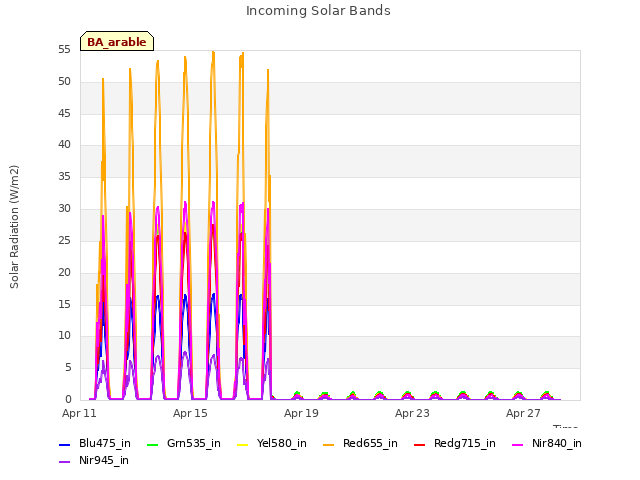The height and width of the screenshot is (480, 640).
Task: Click the purple Nir945_in legend swatch
Action: tap(64, 461)
